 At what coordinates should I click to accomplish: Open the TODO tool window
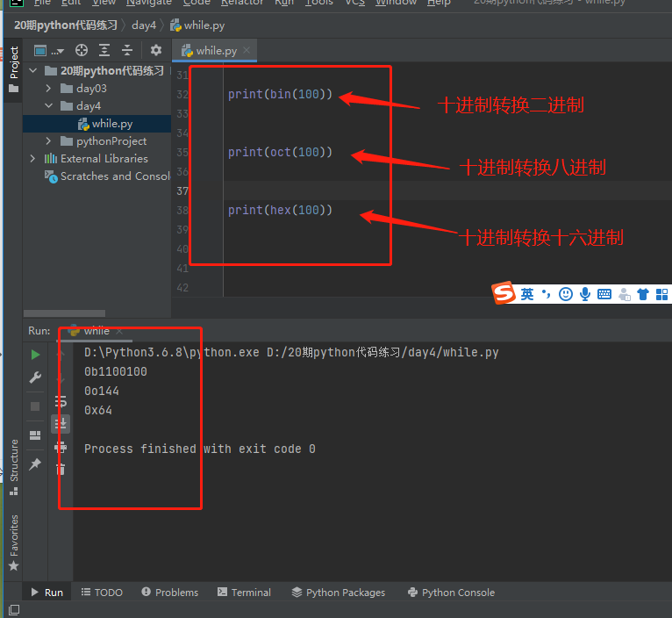102,593
